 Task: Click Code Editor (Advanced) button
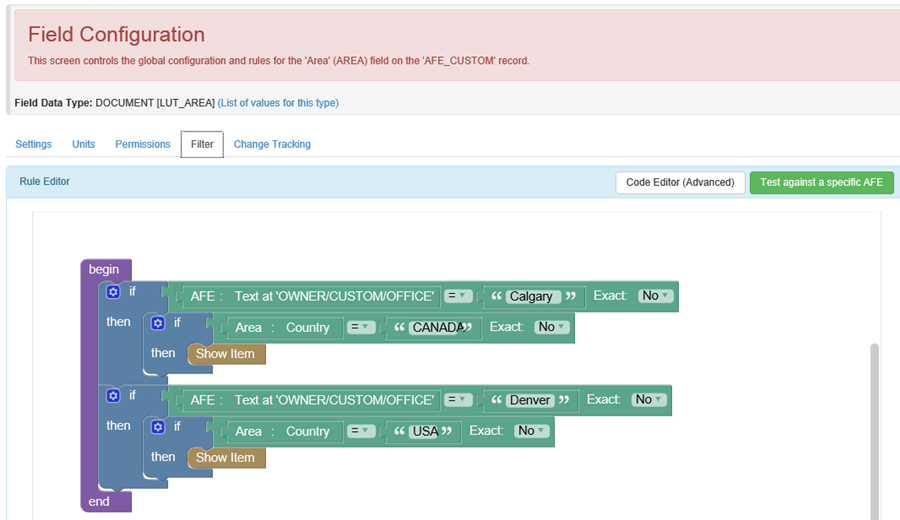point(680,182)
